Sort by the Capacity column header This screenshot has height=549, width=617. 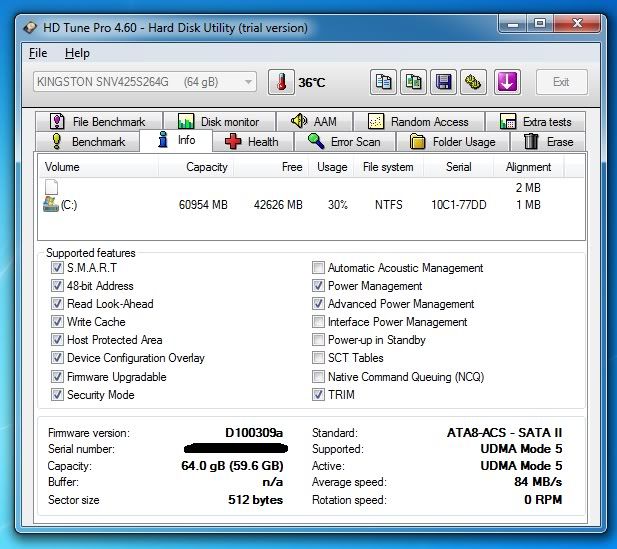coord(196,167)
